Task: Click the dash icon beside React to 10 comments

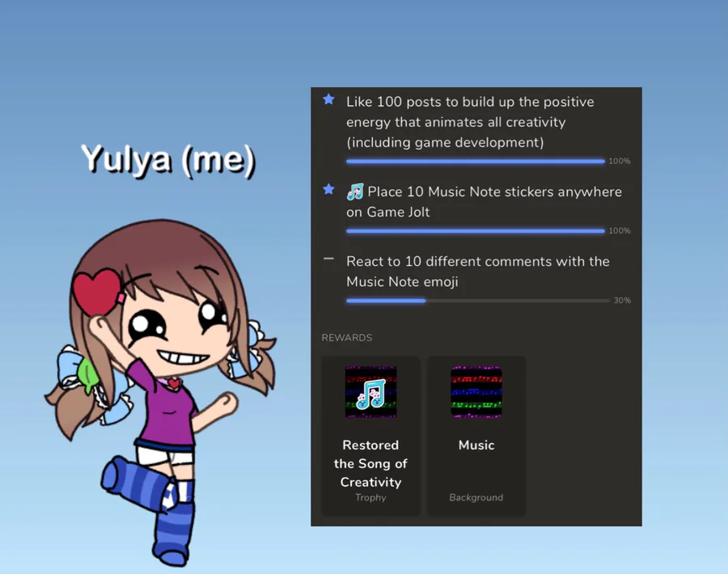Action: point(328,259)
